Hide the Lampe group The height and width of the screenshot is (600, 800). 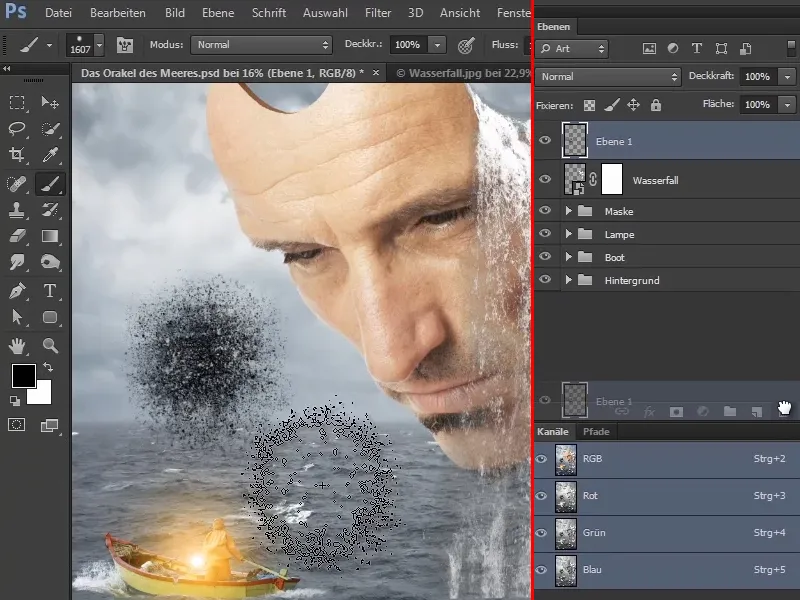point(545,233)
